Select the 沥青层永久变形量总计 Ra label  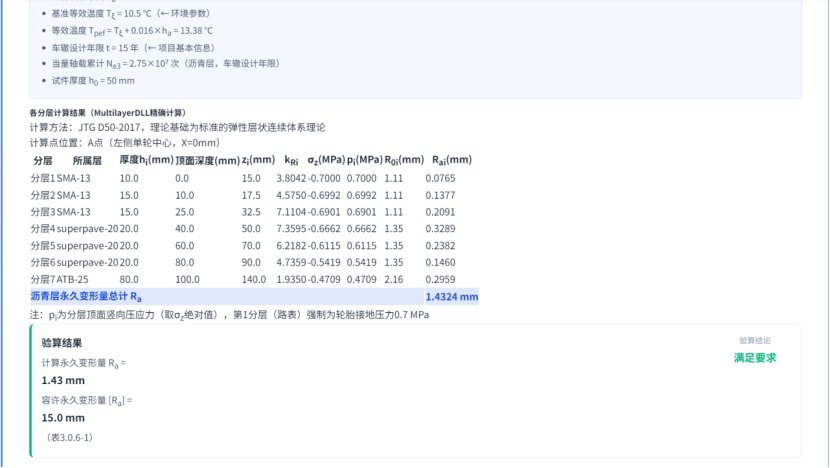[x=86, y=296]
